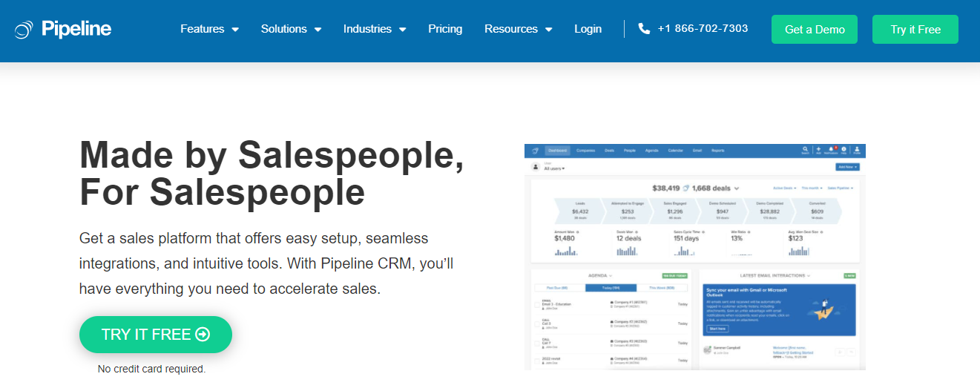The height and width of the screenshot is (391, 980).
Task: Click the header Try it Free button
Action: (915, 30)
